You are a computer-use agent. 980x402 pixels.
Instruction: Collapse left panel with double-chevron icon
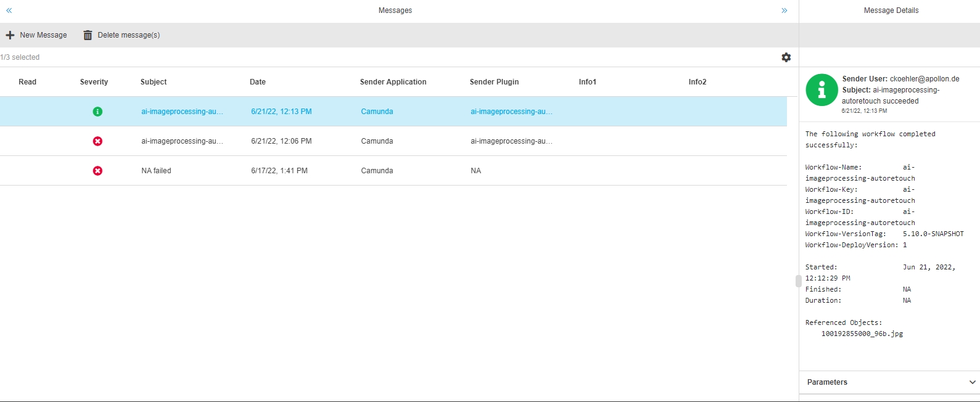tap(9, 10)
